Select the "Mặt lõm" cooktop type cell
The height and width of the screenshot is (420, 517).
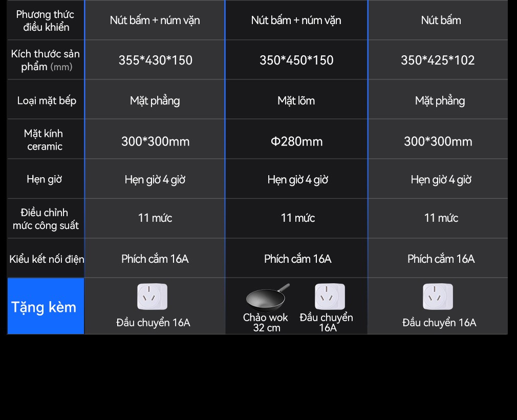tap(296, 100)
